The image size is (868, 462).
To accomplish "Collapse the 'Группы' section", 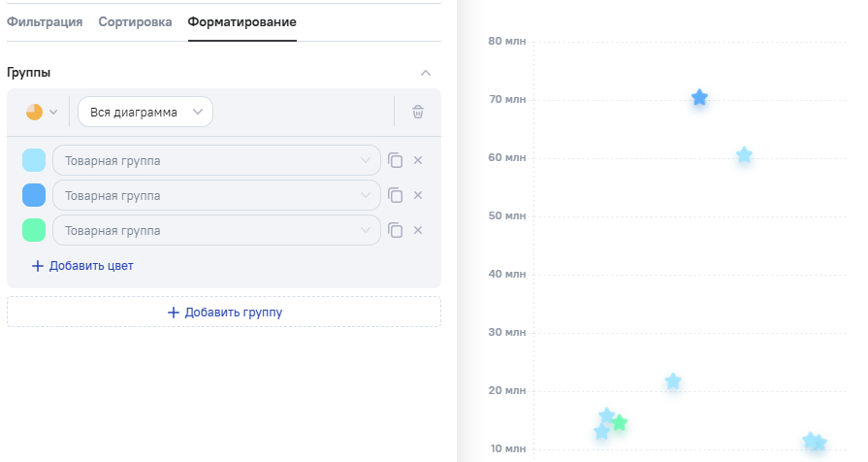I will [425, 73].
